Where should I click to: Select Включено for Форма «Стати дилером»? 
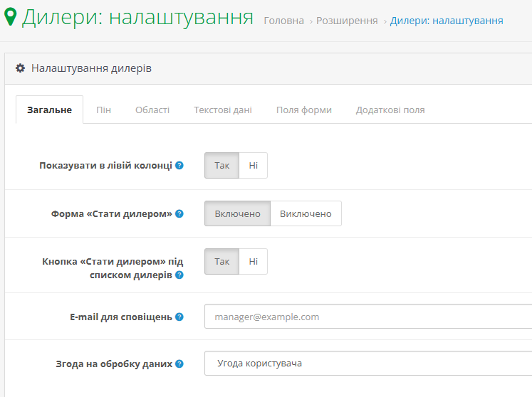(x=237, y=213)
